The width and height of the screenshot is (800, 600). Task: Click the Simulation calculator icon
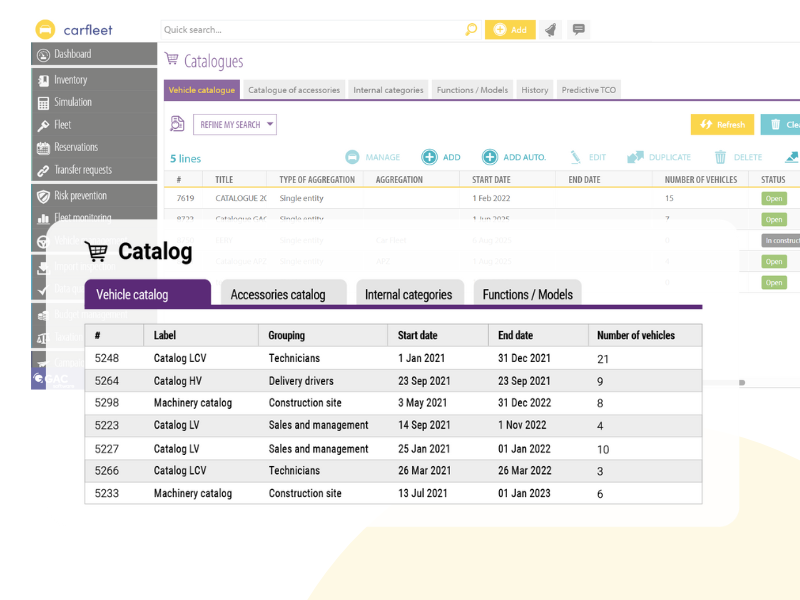click(x=44, y=103)
